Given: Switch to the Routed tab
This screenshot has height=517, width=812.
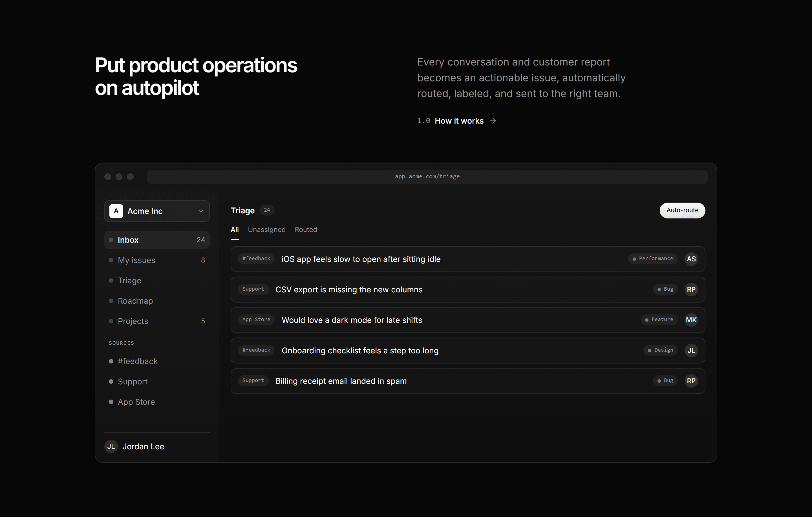Looking at the screenshot, I should [306, 230].
